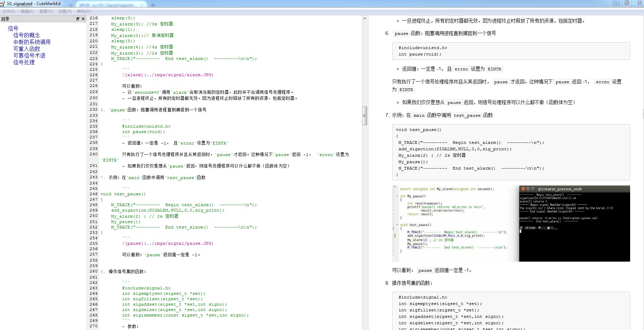The height and width of the screenshot is (330, 644).
Task: Jump to 可重入函数 in contents
Action: pos(27,49)
